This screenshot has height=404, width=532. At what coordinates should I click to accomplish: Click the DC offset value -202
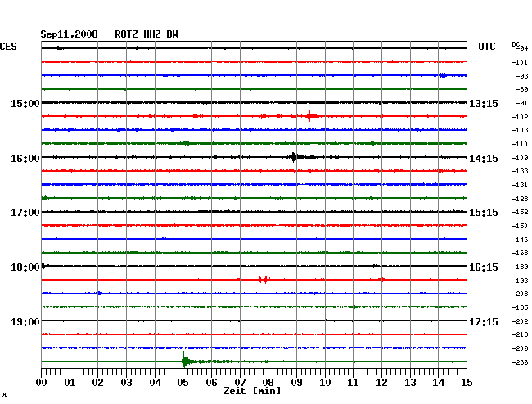[x=520, y=321]
